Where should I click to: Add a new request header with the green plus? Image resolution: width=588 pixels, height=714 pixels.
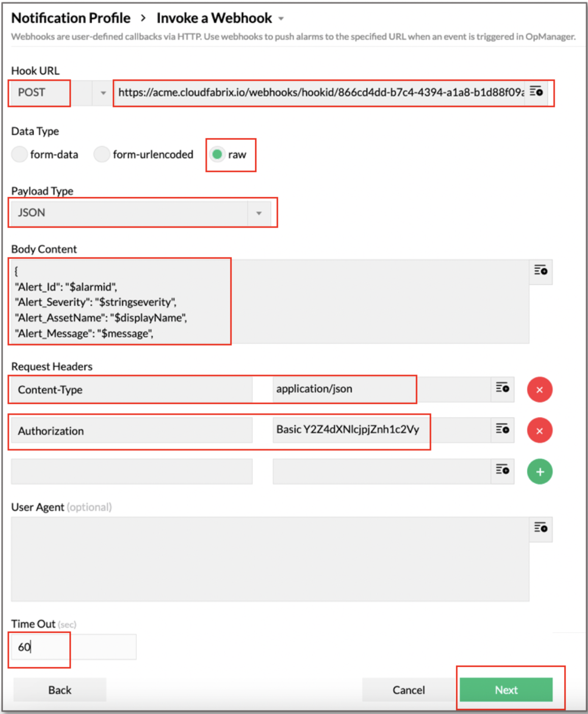coord(540,471)
